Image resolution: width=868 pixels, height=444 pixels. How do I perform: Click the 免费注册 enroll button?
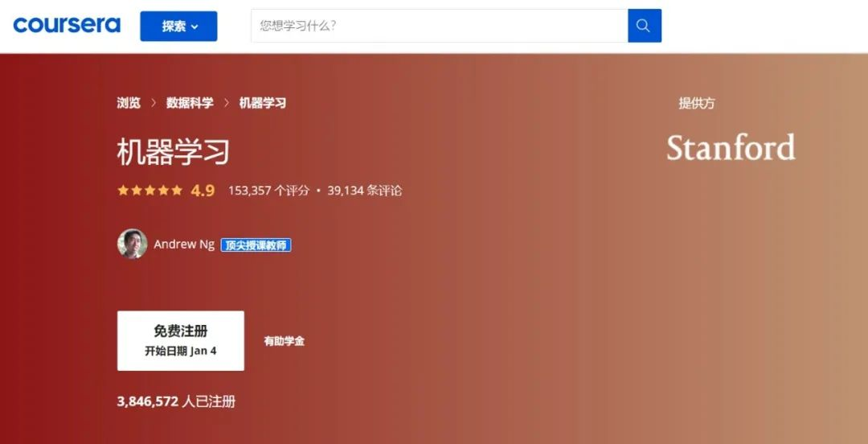(x=181, y=340)
